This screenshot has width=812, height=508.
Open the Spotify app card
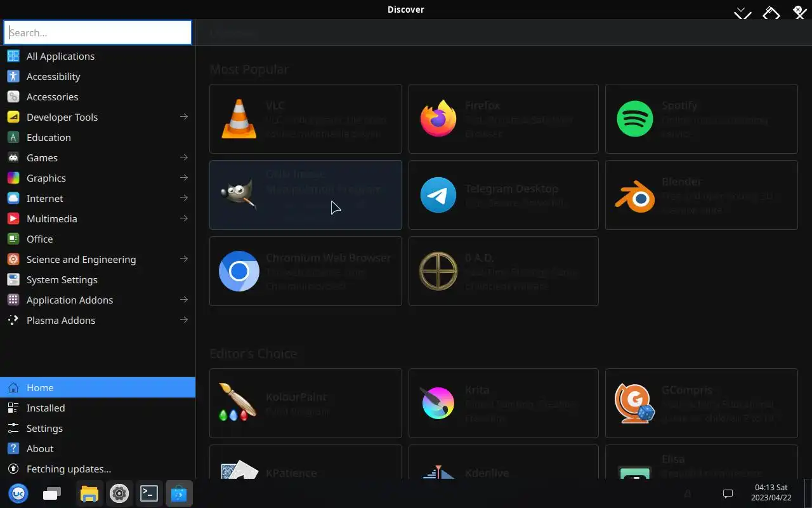click(702, 119)
